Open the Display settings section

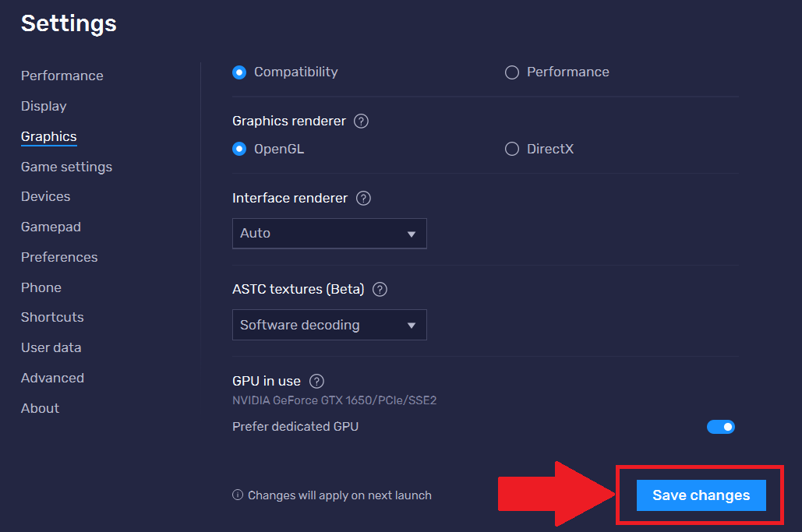(44, 106)
